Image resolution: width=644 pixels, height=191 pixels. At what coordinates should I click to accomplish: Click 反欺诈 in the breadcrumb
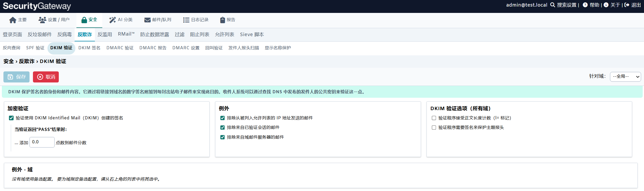click(x=27, y=61)
